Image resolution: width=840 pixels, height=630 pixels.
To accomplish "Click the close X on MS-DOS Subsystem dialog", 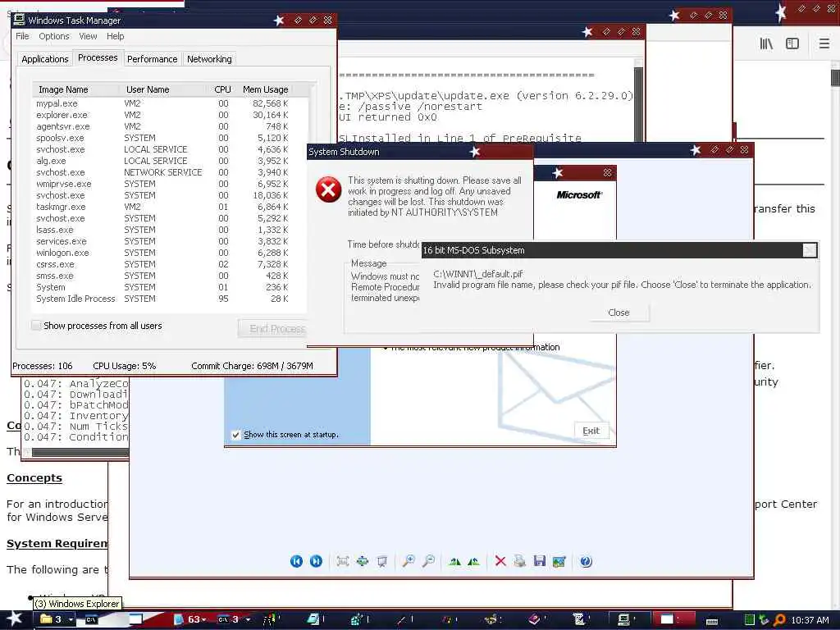I will pos(810,250).
